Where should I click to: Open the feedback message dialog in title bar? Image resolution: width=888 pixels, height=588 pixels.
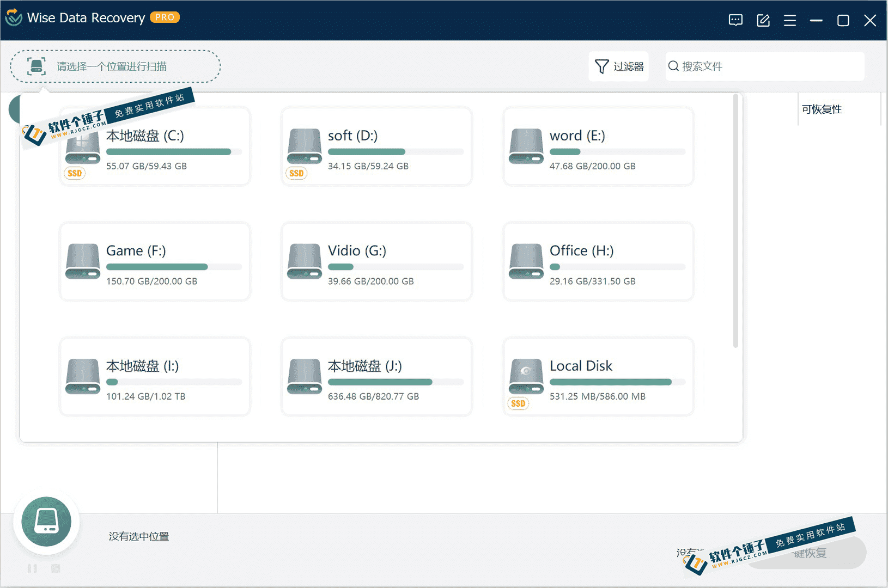(735, 20)
